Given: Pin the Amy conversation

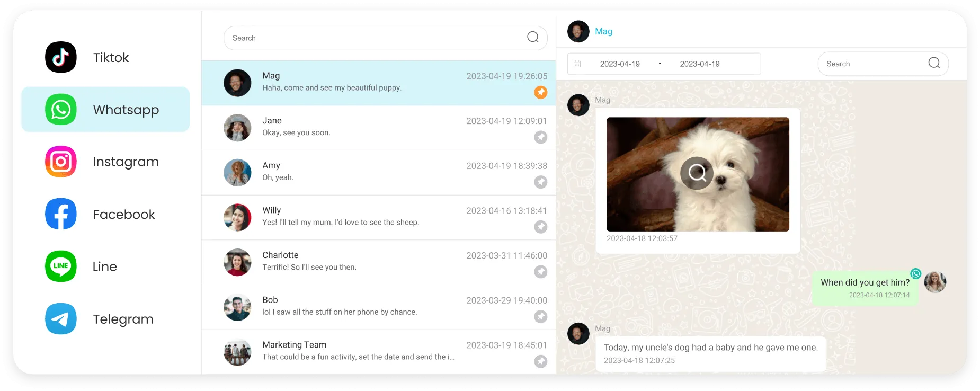Looking at the screenshot, I should [540, 182].
